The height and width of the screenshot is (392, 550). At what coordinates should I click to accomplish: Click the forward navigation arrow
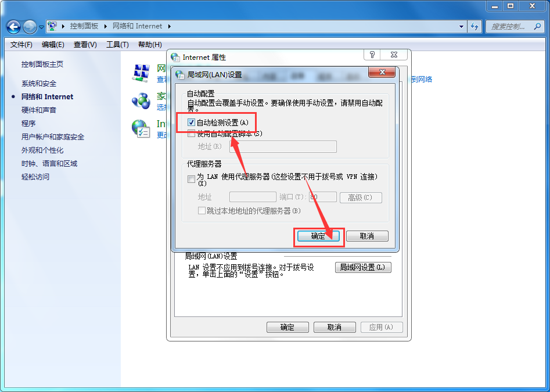click(x=29, y=26)
